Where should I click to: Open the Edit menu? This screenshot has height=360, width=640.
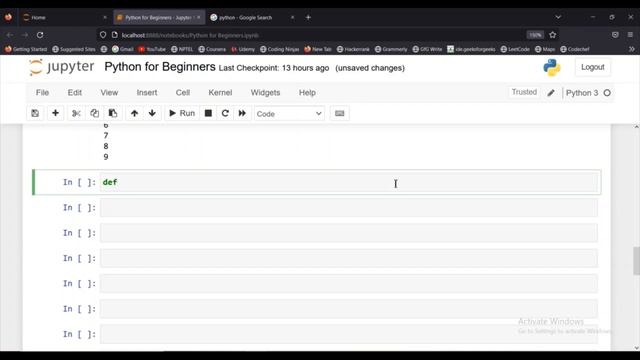[75, 93]
